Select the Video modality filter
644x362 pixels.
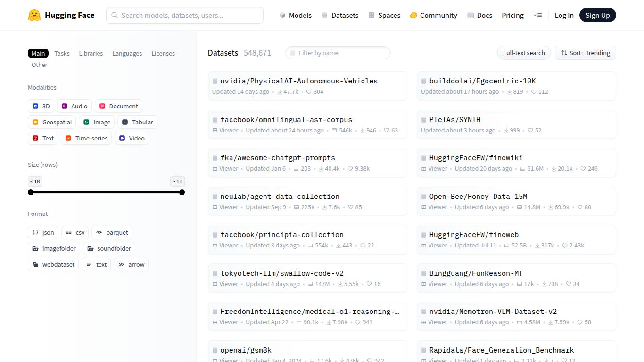click(132, 138)
